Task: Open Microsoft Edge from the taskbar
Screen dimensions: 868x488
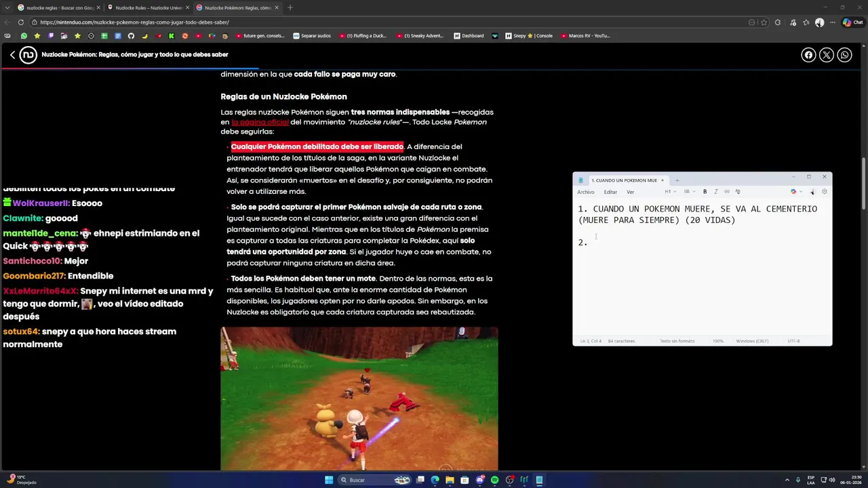Action: pos(435,480)
